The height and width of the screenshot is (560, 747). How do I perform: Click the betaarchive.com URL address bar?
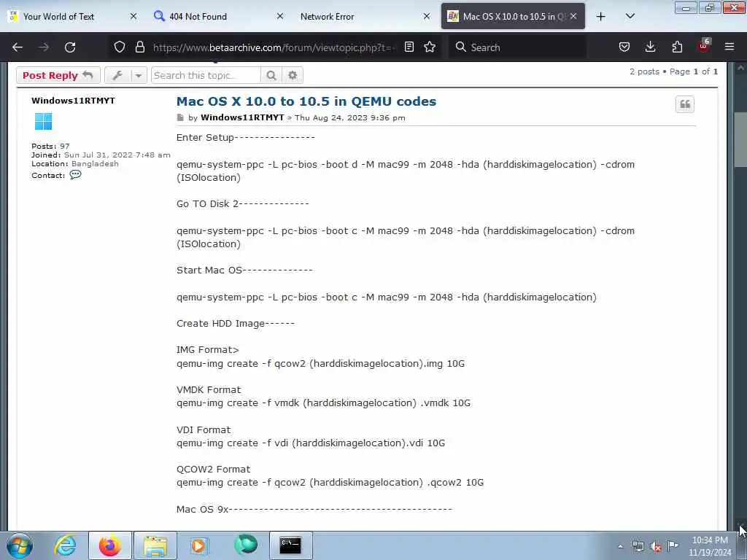pos(274,47)
